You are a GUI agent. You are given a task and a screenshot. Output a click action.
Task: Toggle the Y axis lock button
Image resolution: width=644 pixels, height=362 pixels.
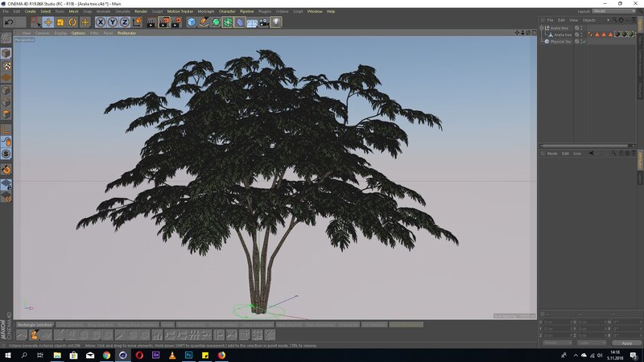click(x=113, y=23)
